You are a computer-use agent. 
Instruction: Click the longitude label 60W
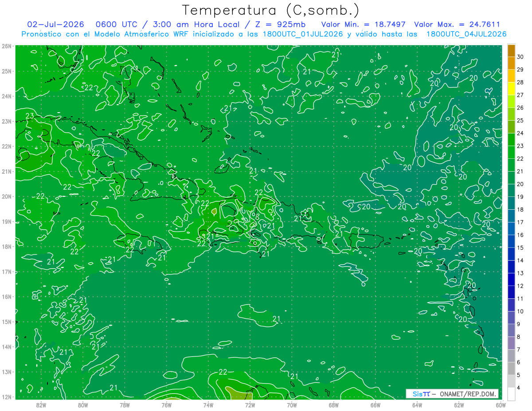coord(501,405)
